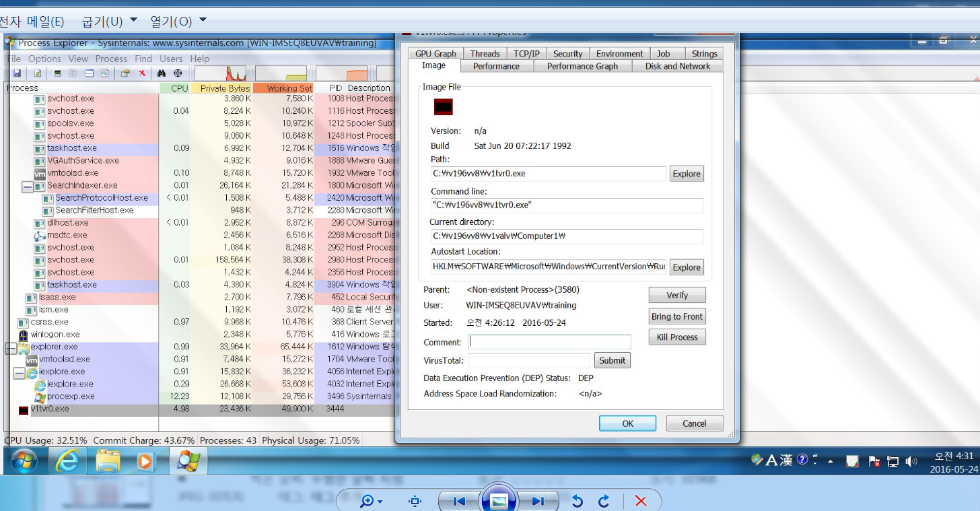
Task: Collapse the iexplore.exe parent tree node
Action: pyautogui.click(x=19, y=372)
